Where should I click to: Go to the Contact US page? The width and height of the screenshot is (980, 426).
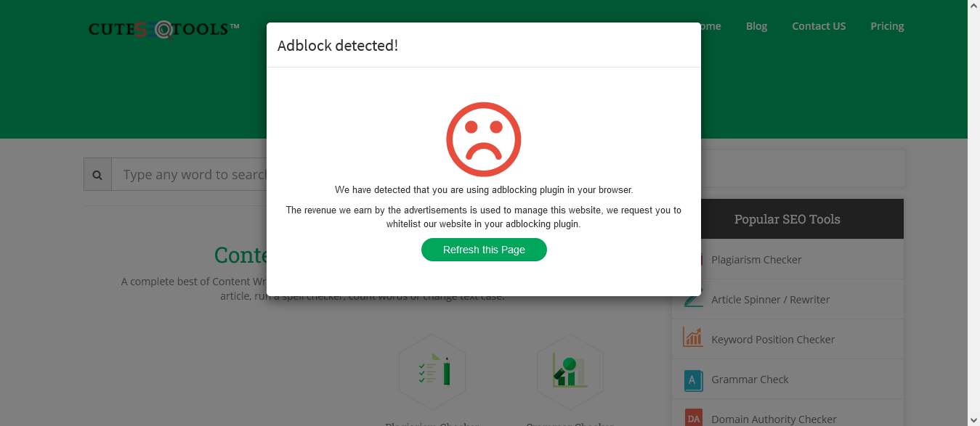coord(819,26)
